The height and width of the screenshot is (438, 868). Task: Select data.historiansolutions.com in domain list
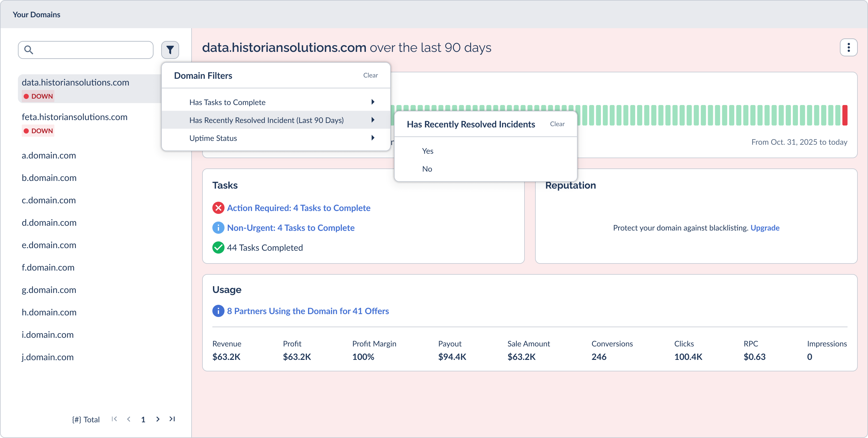click(75, 82)
